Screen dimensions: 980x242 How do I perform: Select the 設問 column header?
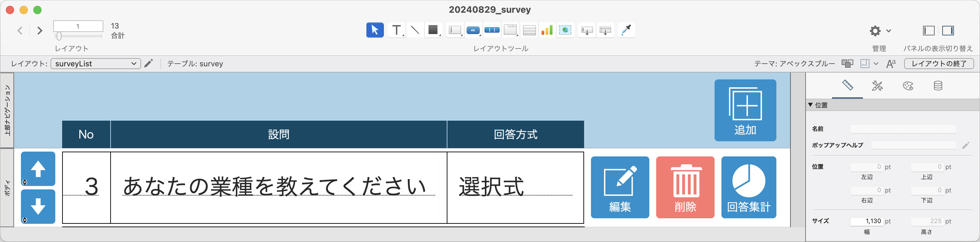click(279, 134)
